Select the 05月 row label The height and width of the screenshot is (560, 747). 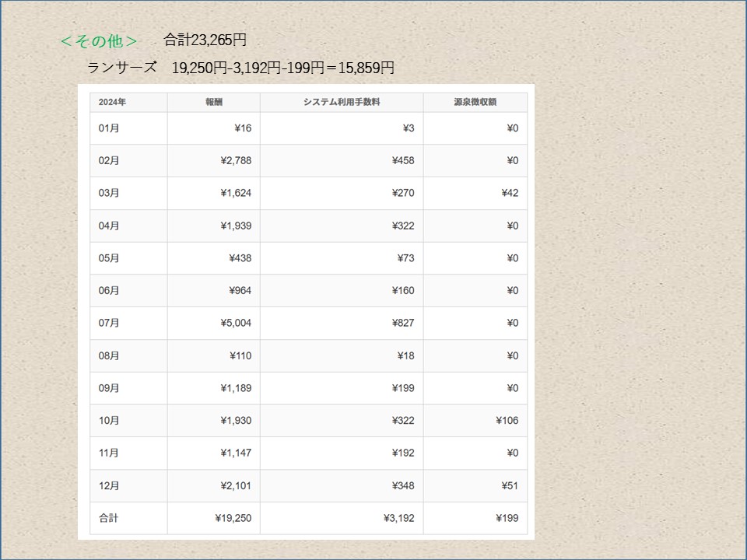click(109, 258)
